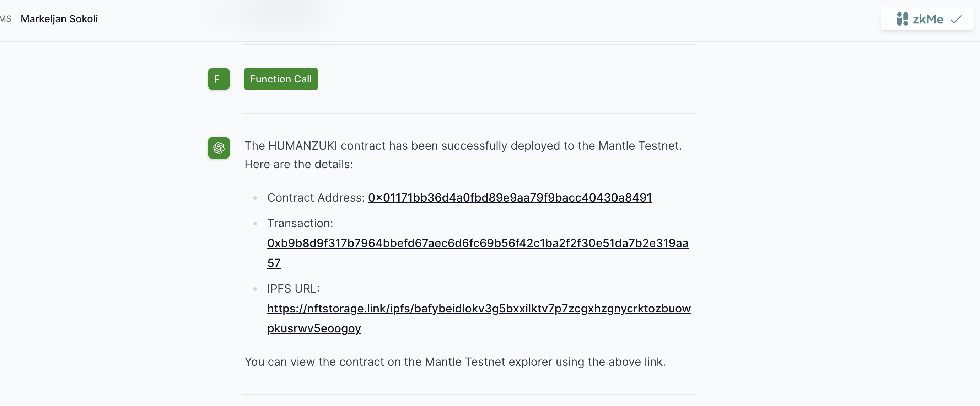Click the MS user initials avatar
This screenshot has height=406, width=980.
pos(5,18)
